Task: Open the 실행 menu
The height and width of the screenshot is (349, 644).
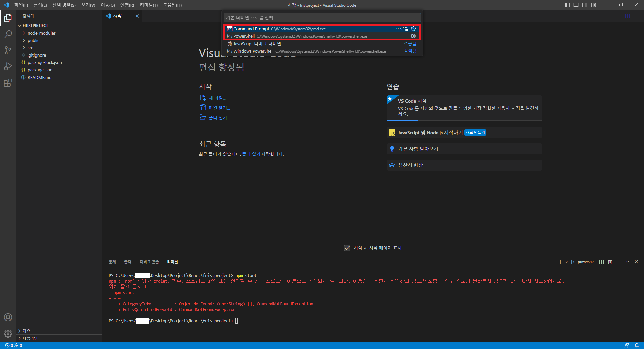Action: (127, 5)
